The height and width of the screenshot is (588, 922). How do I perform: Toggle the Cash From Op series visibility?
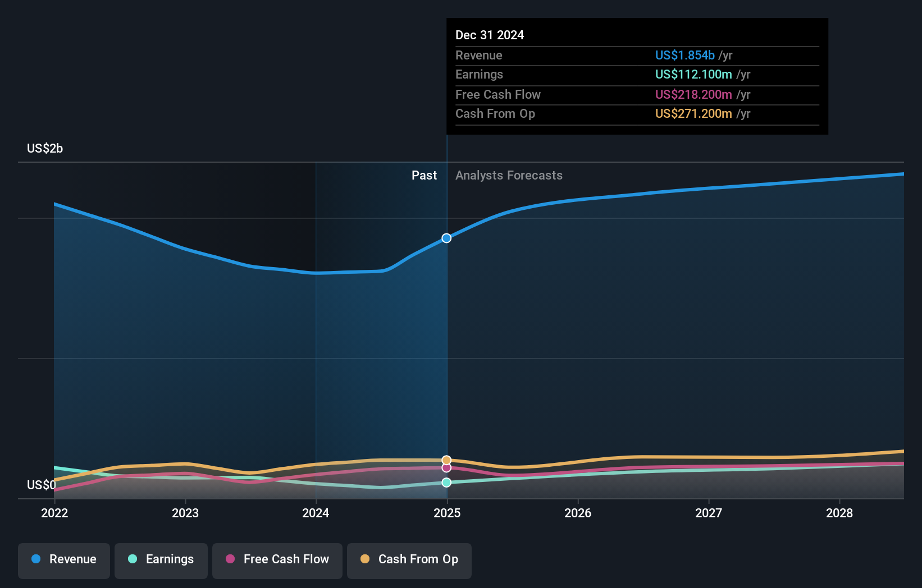409,559
